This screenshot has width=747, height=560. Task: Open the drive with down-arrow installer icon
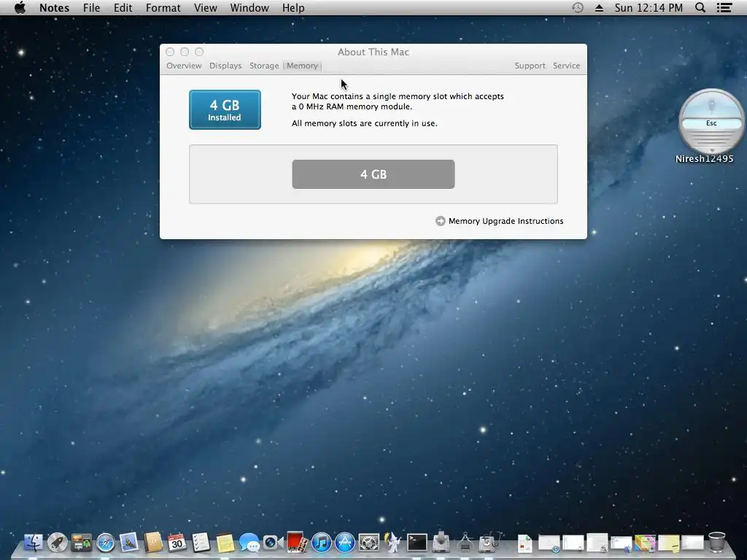(x=441, y=542)
